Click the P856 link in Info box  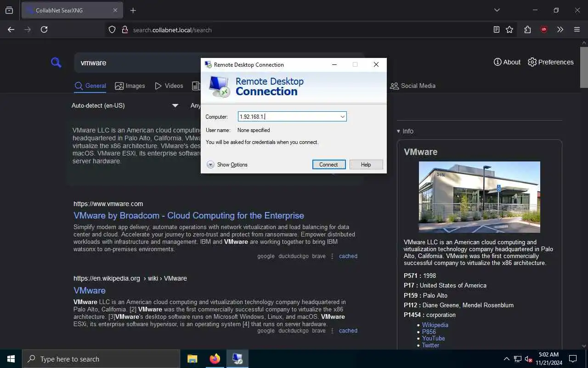point(429,332)
